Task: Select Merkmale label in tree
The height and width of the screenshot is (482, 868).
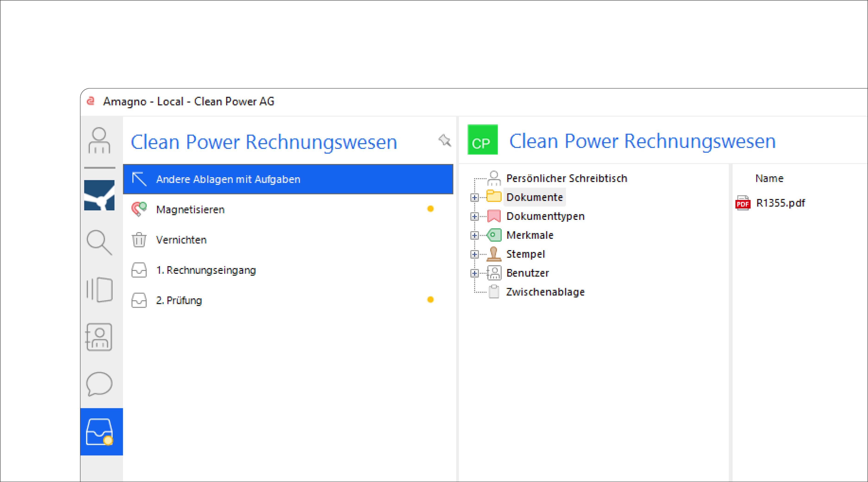Action: pyautogui.click(x=530, y=235)
